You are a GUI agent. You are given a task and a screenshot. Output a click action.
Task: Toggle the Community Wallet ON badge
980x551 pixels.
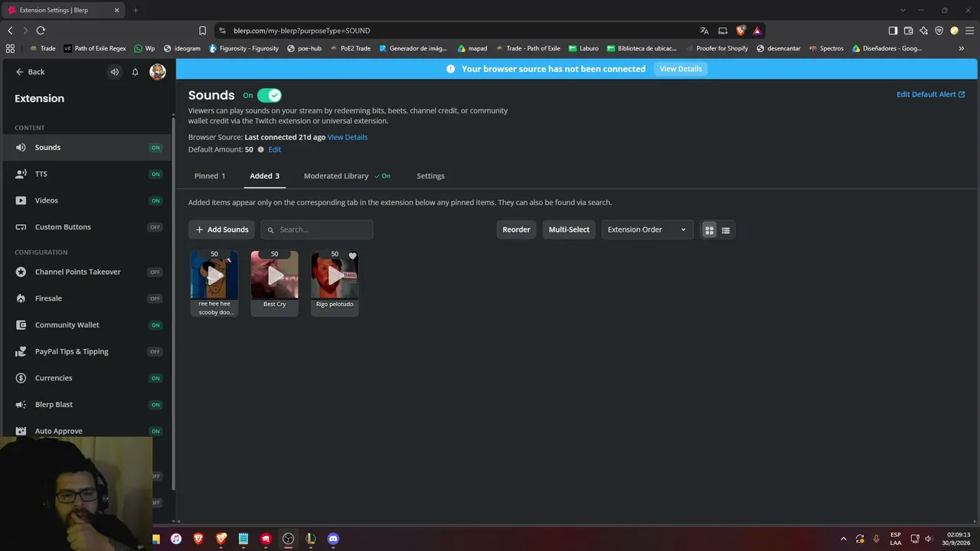point(155,325)
